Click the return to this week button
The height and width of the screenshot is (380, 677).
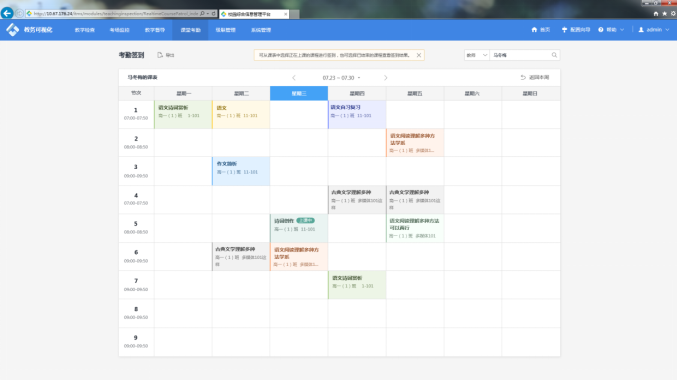[x=535, y=77]
